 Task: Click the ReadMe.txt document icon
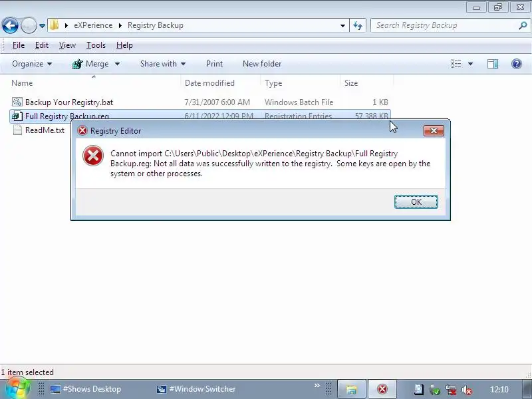pos(17,130)
